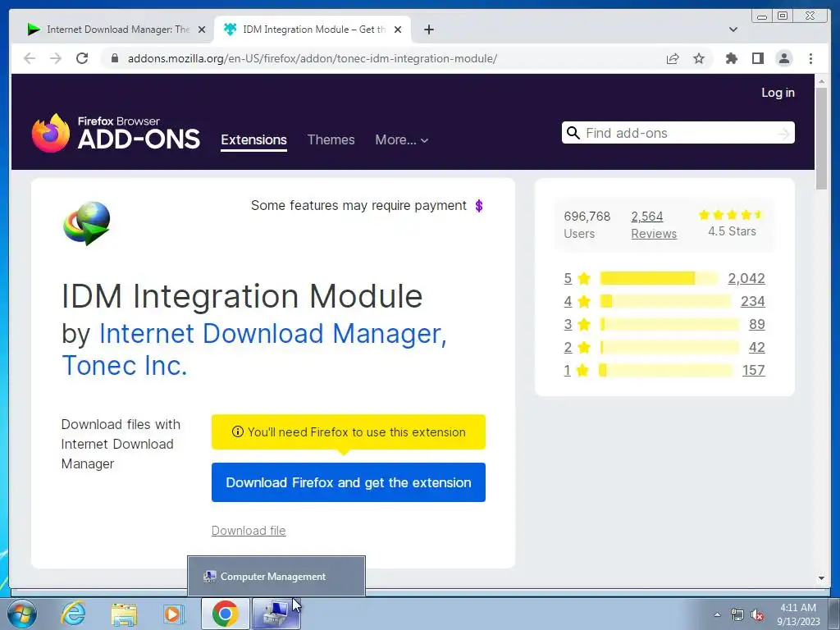Filter reviews by 5 stars bar
This screenshot has width=840, height=630.
659,278
